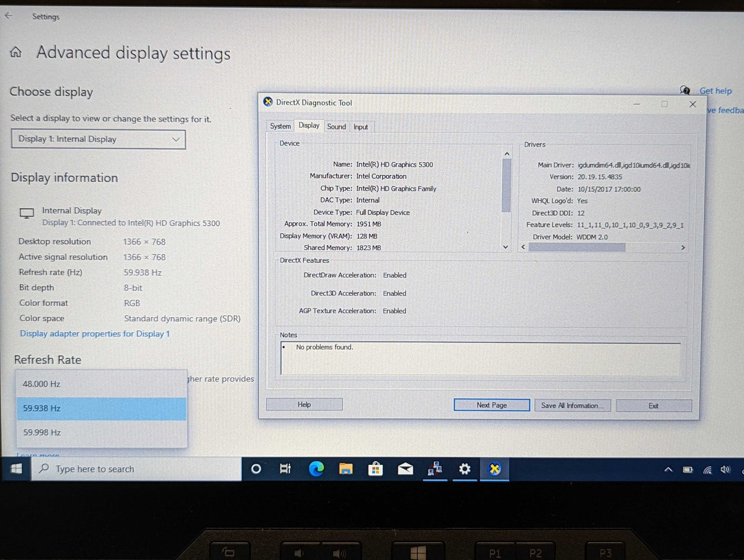Click driver version 20.19.15.4835
744x560 pixels.
click(599, 177)
